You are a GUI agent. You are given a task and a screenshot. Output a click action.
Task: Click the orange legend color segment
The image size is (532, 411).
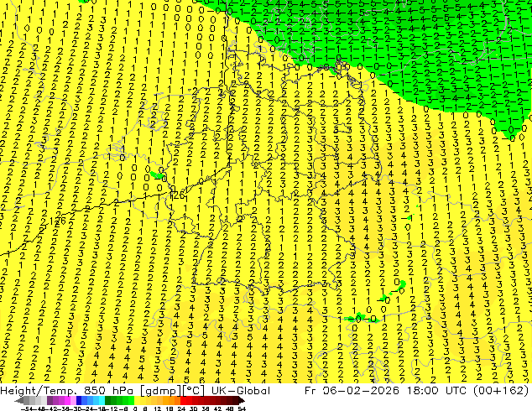[x=172, y=401]
